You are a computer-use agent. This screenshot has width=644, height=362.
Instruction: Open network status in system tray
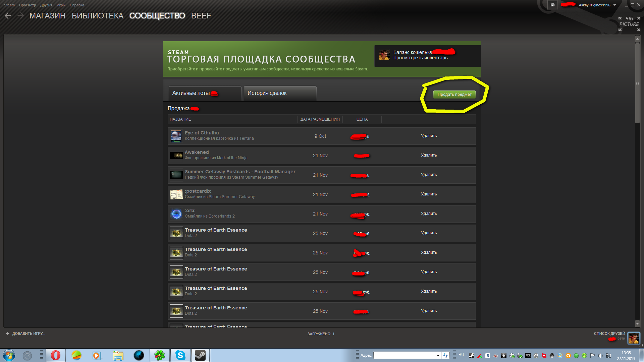coord(608,356)
